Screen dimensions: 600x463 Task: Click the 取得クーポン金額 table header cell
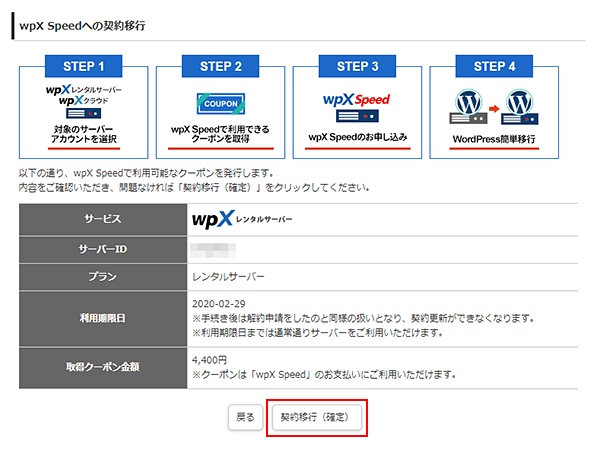click(x=103, y=367)
